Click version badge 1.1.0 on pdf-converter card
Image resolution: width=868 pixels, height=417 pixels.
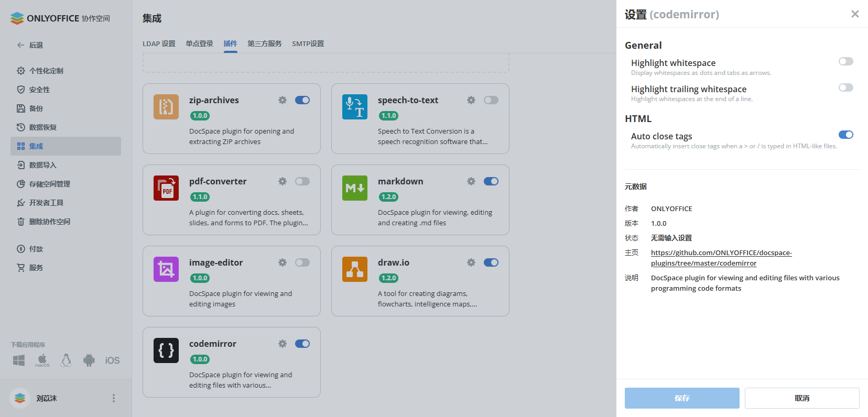click(x=200, y=197)
